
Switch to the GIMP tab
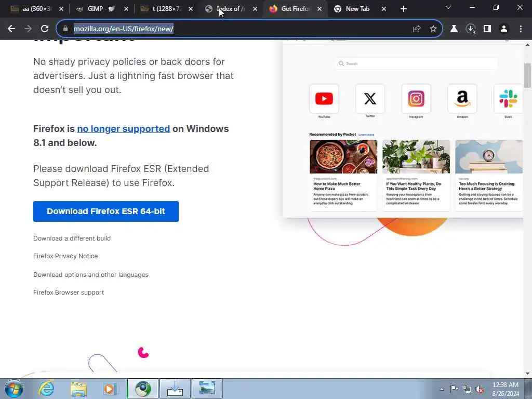click(x=101, y=9)
